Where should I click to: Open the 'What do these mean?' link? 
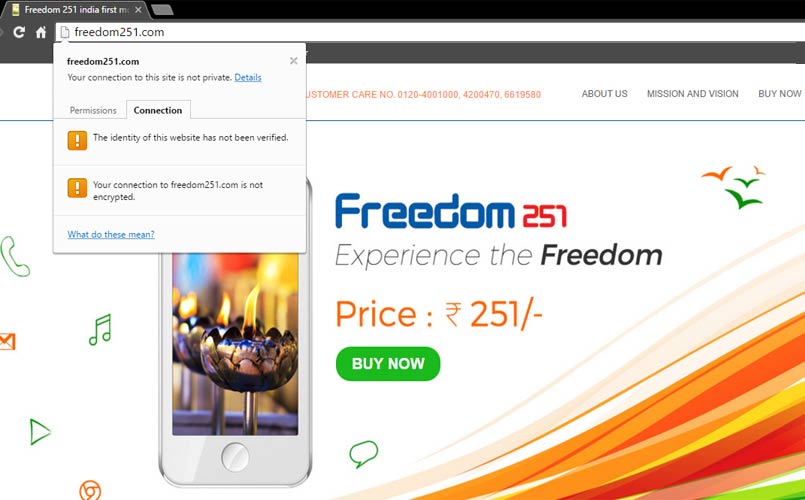pos(111,235)
